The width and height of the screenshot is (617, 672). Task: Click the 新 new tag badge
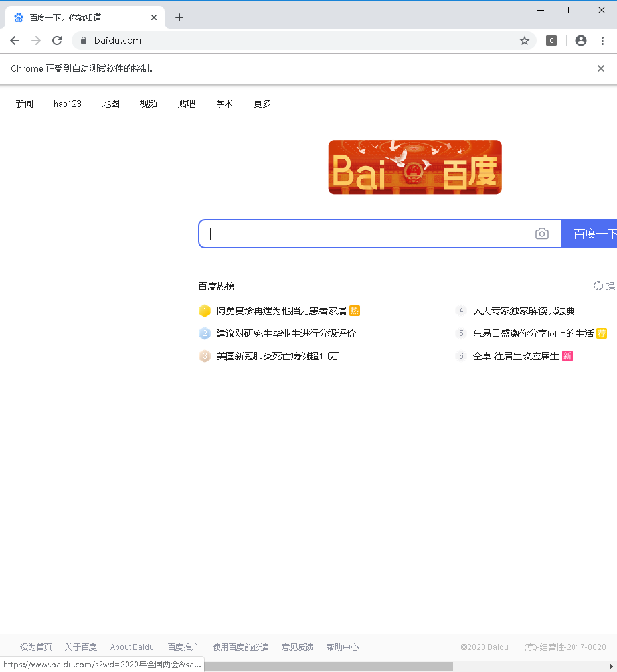tap(567, 356)
